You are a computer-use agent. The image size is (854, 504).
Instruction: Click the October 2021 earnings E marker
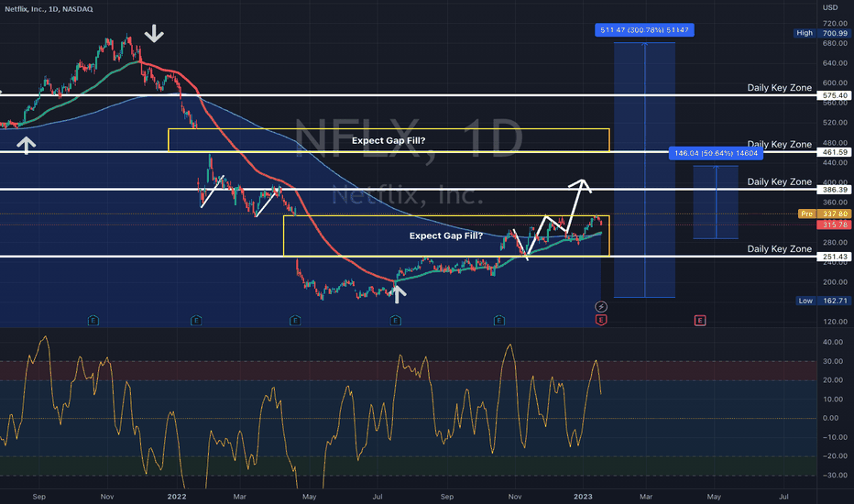(x=93, y=321)
